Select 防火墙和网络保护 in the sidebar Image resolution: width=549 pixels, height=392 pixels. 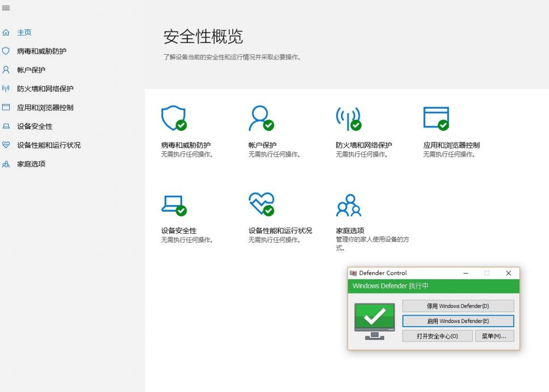pos(45,89)
